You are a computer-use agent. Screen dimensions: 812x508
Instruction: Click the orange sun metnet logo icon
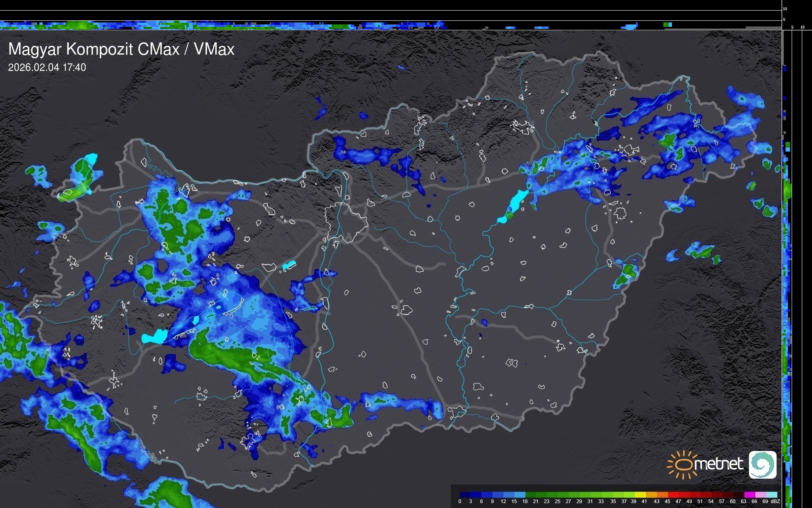682,464
